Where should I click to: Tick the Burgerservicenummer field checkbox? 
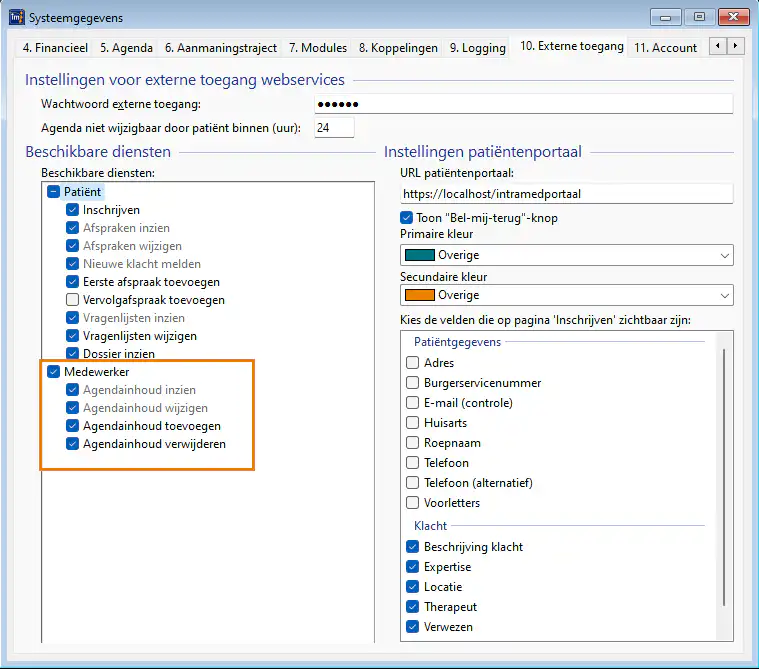[x=413, y=383]
